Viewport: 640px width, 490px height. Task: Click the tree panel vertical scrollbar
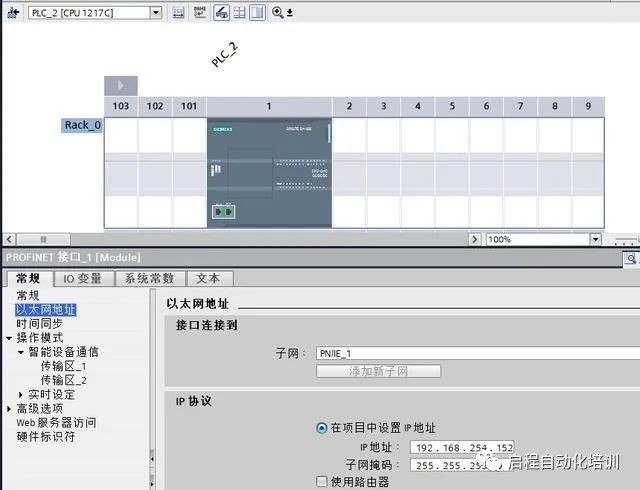pos(153,389)
